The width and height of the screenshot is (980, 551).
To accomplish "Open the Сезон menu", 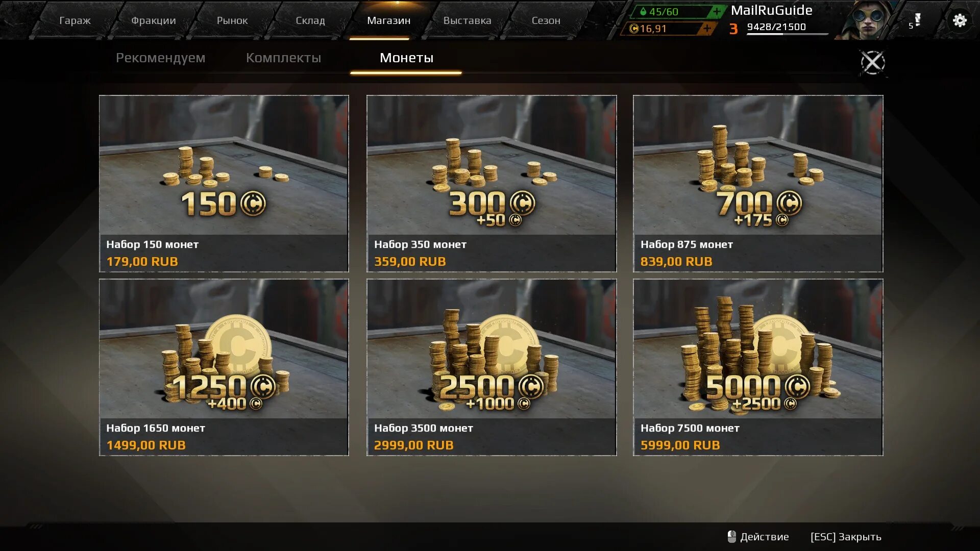I will pos(546,20).
